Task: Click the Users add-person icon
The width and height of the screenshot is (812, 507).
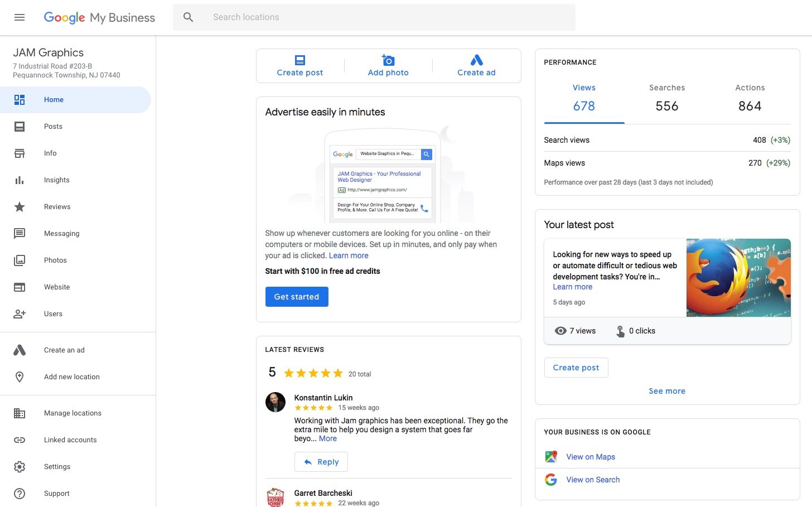Action: [20, 314]
